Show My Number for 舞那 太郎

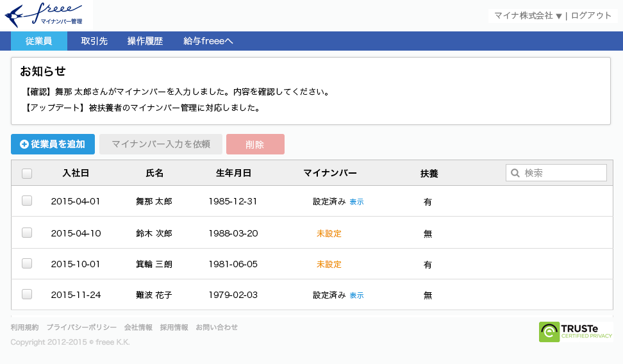(356, 202)
